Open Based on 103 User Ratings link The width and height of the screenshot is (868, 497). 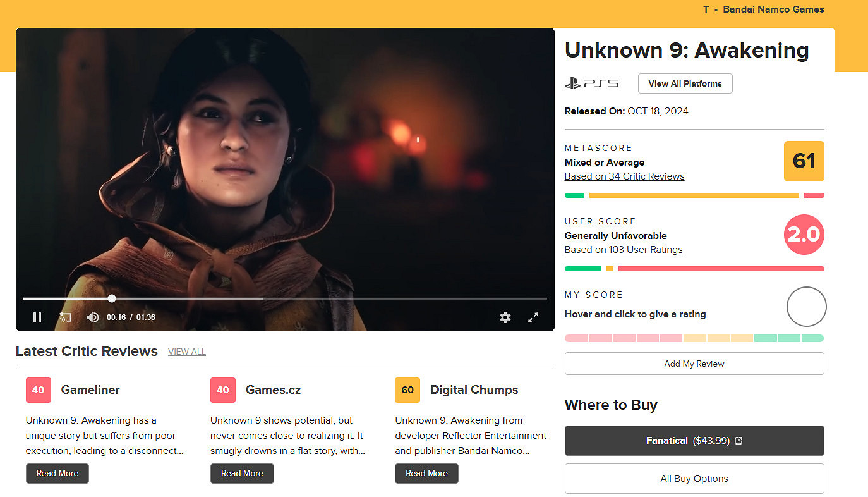pyautogui.click(x=624, y=250)
